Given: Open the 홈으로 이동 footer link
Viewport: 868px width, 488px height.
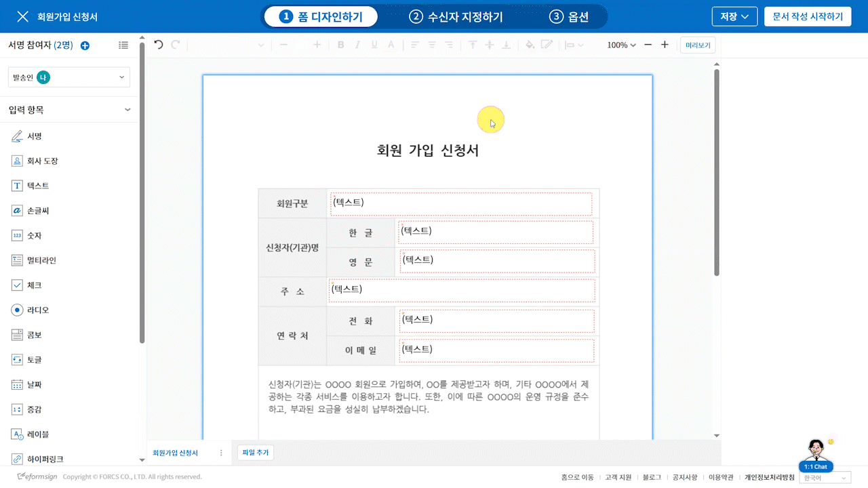Looking at the screenshot, I should pyautogui.click(x=577, y=477).
